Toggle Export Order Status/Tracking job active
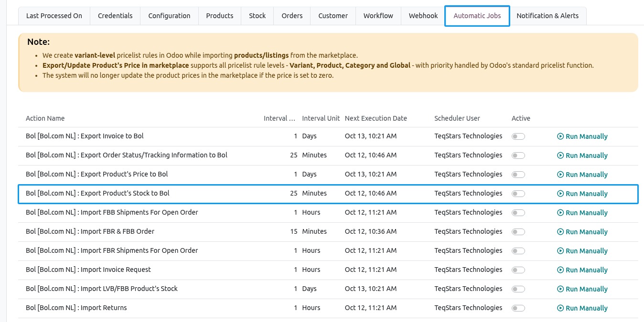The width and height of the screenshot is (644, 322). point(518,156)
